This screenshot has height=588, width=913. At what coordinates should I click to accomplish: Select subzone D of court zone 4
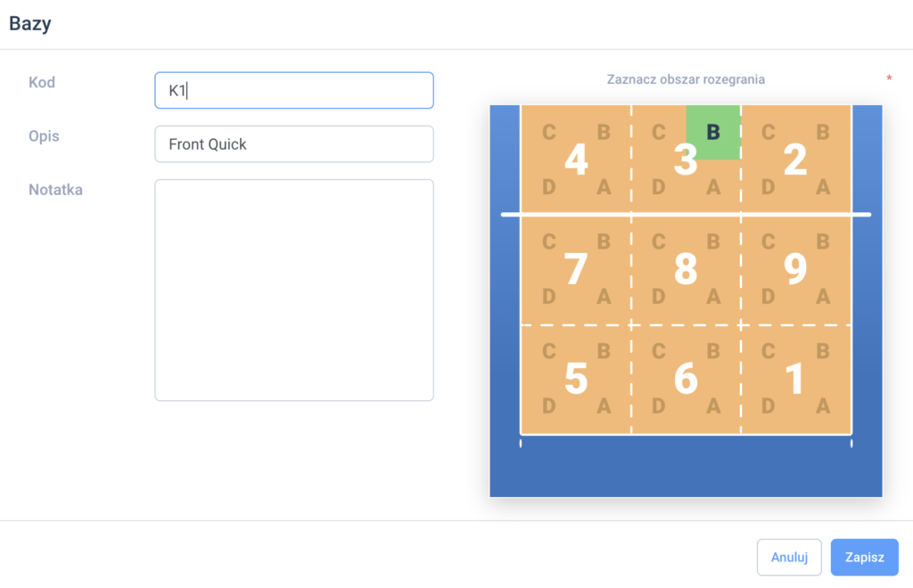click(x=549, y=187)
